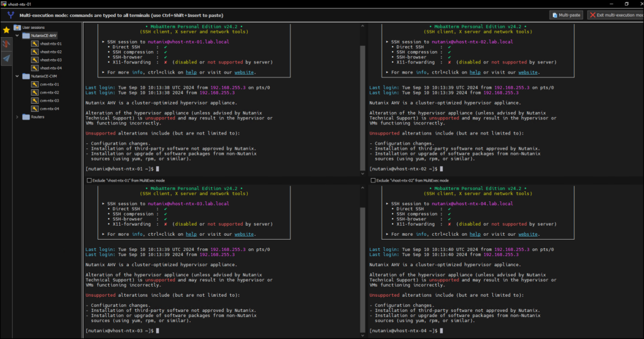Minimize the MobaXterm window
The image size is (644, 339).
pos(611,4)
